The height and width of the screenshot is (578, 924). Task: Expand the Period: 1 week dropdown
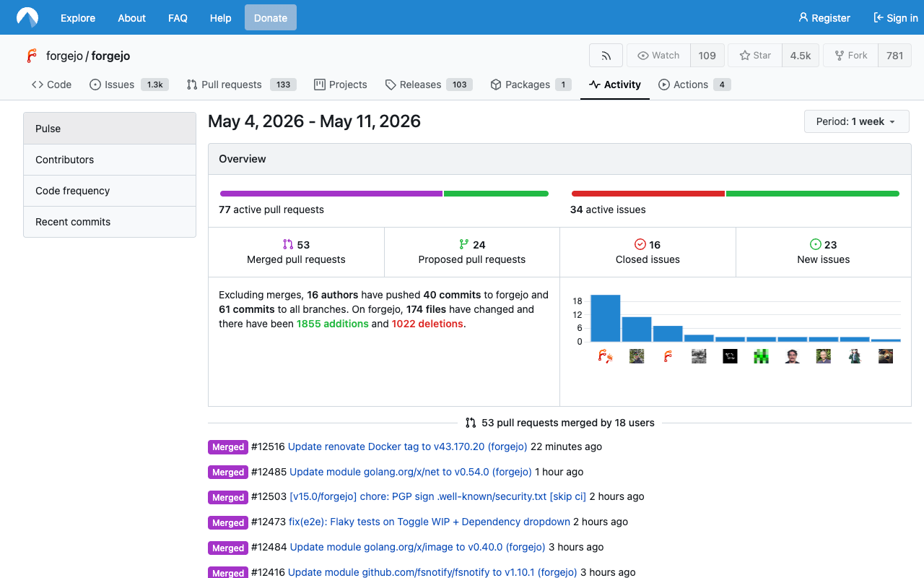point(857,121)
